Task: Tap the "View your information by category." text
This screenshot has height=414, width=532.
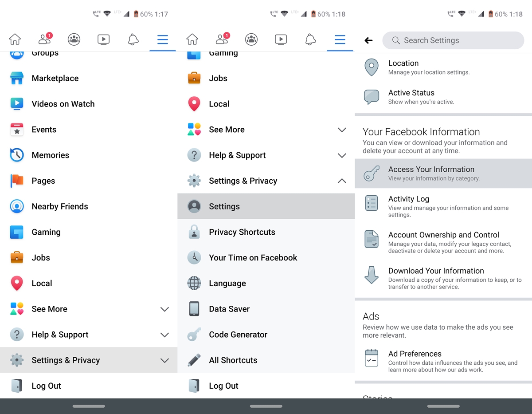Action: pos(434,179)
